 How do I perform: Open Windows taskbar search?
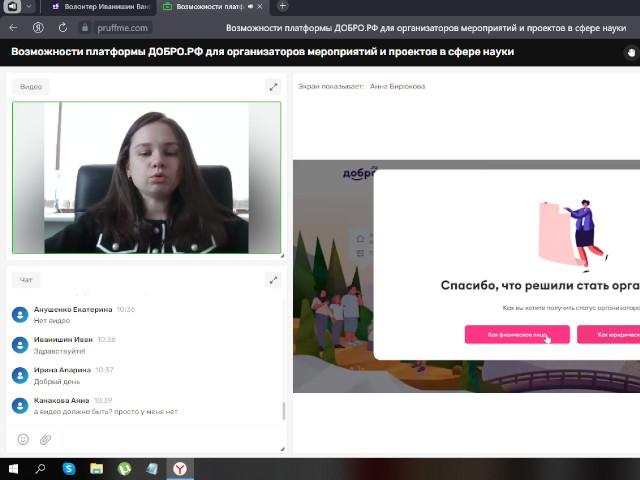40,469
